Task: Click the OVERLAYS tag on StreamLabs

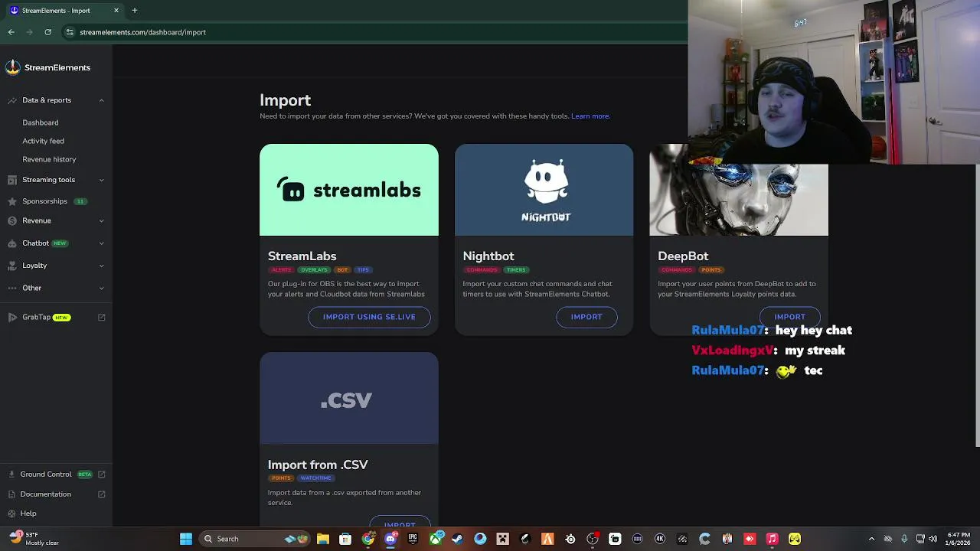Action: coord(314,270)
